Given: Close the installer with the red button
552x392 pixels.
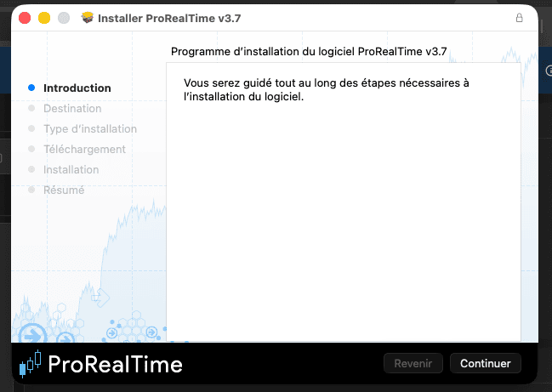Looking at the screenshot, I should click(x=25, y=18).
